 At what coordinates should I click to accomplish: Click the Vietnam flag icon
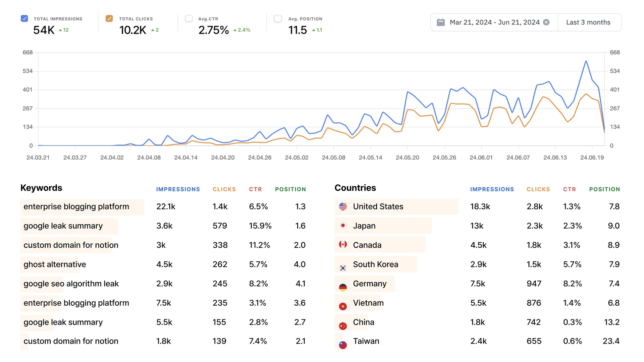343,303
